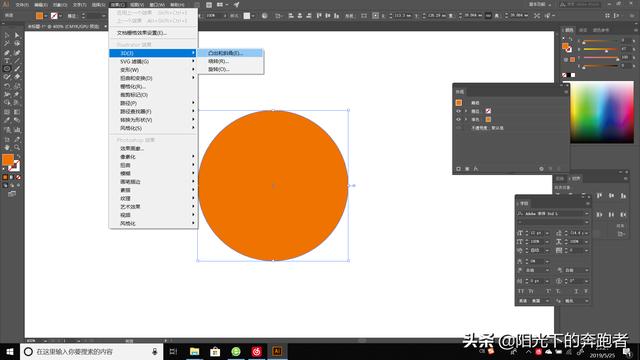Set Color mode button below toolbar fill swatch
The height and width of the screenshot is (360, 640).
[5, 177]
